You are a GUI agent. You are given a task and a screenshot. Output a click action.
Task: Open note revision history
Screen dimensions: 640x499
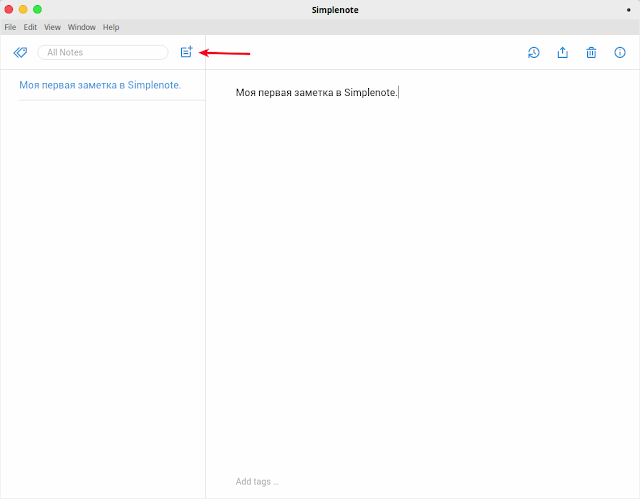coord(533,52)
